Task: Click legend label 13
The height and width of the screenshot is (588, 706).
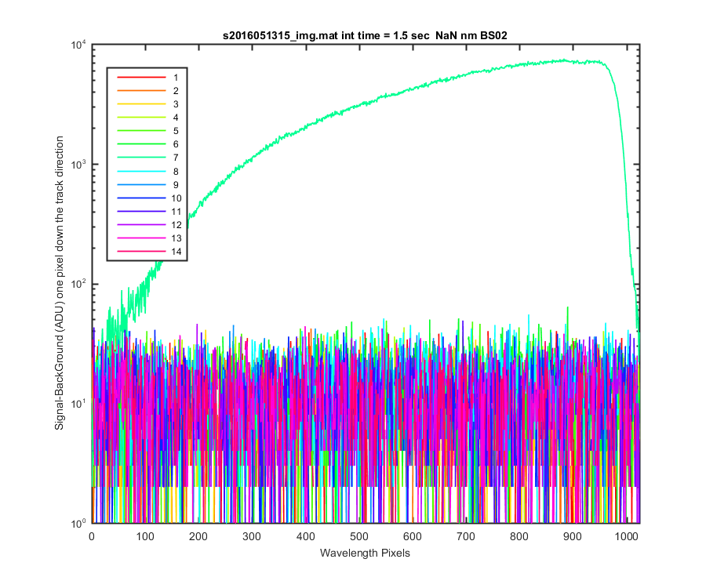Action: pyautogui.click(x=176, y=238)
